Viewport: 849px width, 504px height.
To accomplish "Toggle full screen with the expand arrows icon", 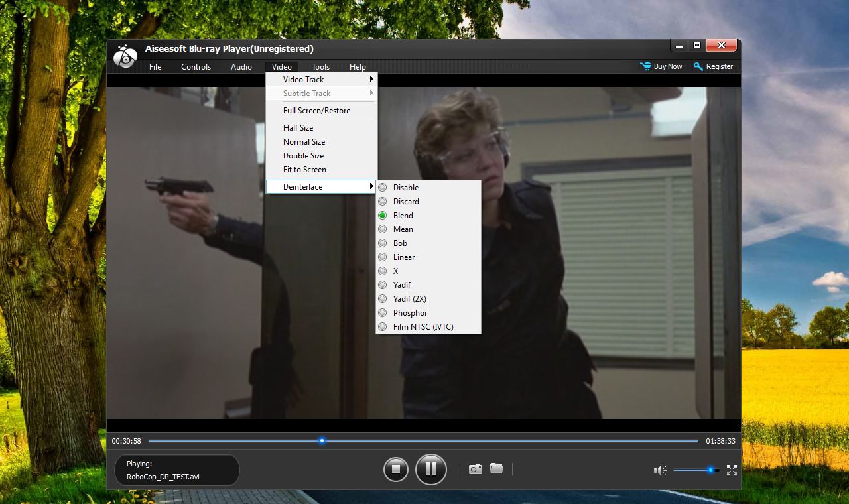I will coord(732,470).
